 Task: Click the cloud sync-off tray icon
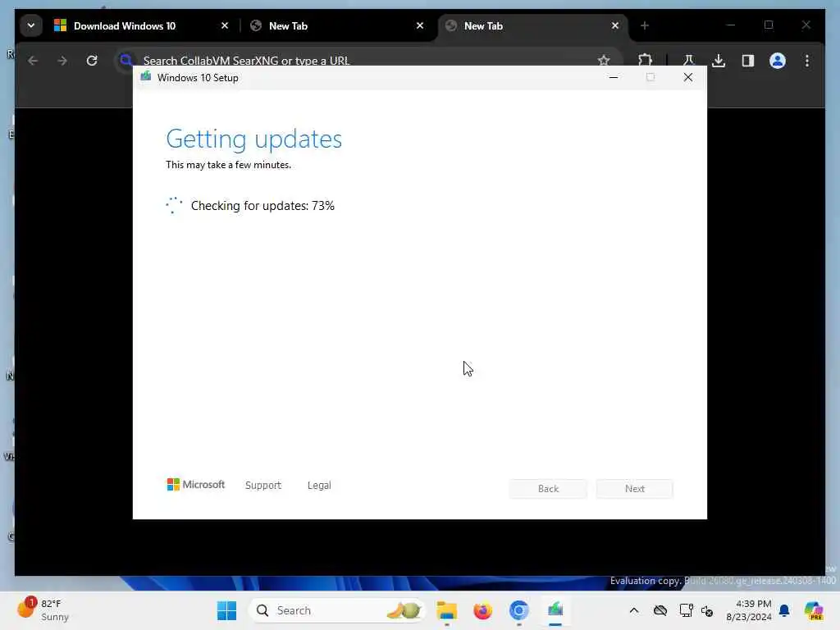660,610
